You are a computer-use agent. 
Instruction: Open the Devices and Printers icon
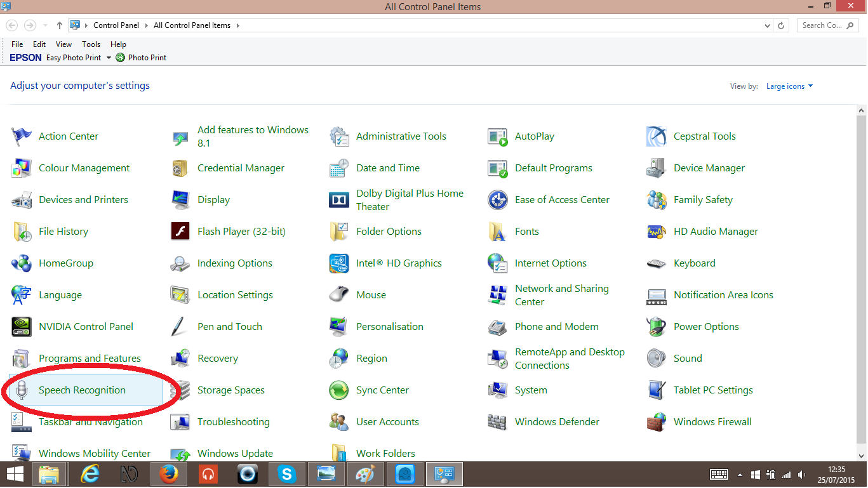tap(22, 200)
